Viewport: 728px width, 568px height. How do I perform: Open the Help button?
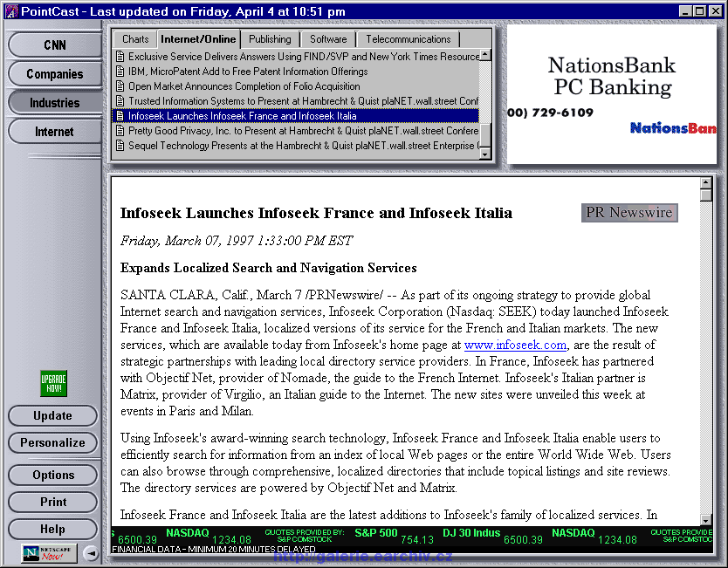point(53,529)
